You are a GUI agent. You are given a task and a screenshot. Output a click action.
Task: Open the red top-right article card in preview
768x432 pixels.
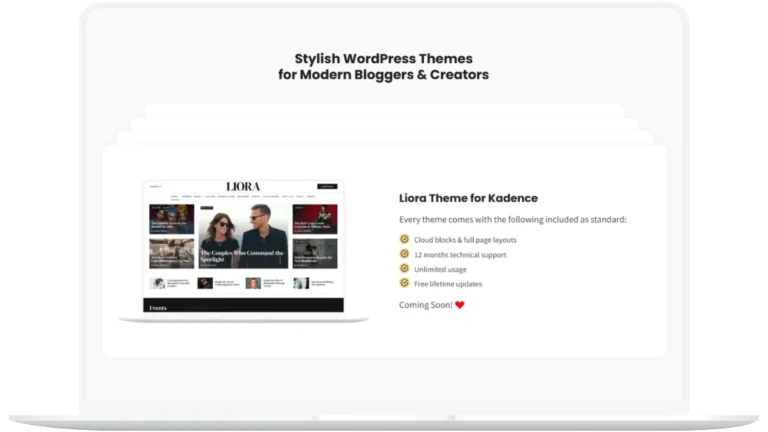(315, 219)
